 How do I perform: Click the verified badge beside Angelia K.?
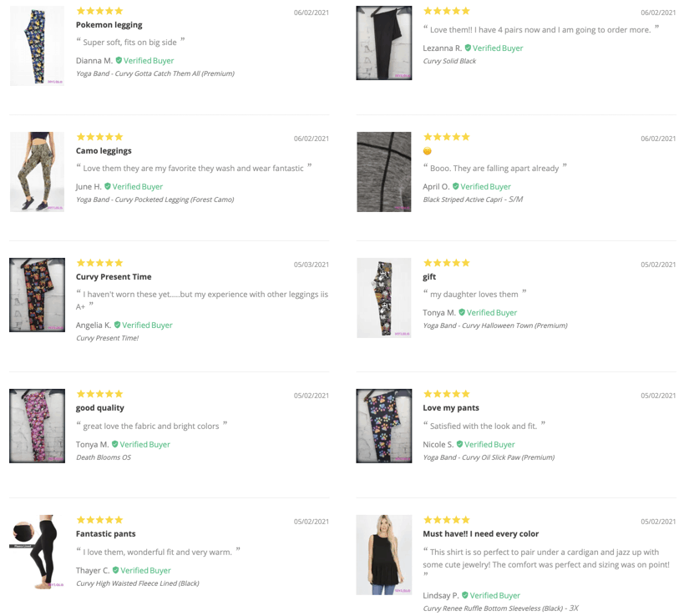[117, 325]
